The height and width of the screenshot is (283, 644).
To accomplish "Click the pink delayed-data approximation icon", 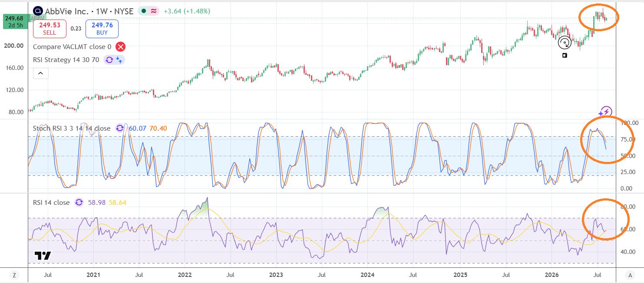I will click(x=153, y=11).
